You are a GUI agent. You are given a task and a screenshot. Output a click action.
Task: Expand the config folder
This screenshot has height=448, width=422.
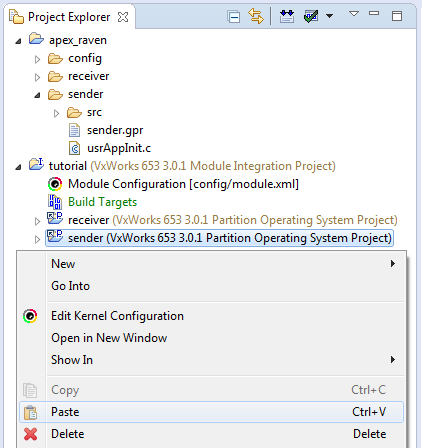tap(37, 59)
